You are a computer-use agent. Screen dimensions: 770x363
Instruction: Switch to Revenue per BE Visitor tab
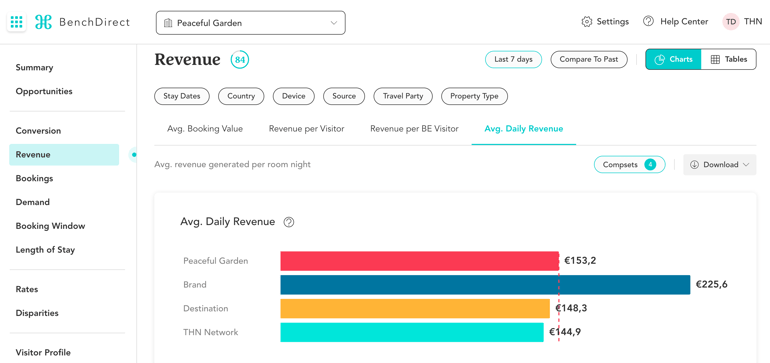point(414,129)
